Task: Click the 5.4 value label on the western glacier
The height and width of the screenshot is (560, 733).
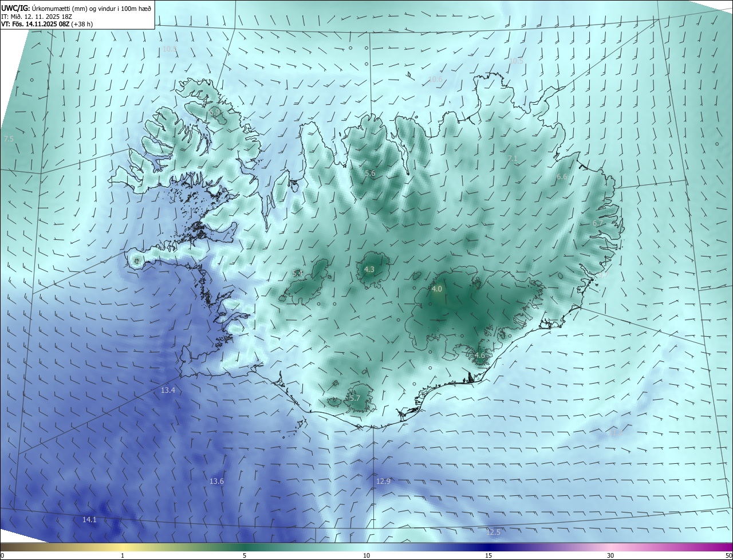Action: pos(298,274)
